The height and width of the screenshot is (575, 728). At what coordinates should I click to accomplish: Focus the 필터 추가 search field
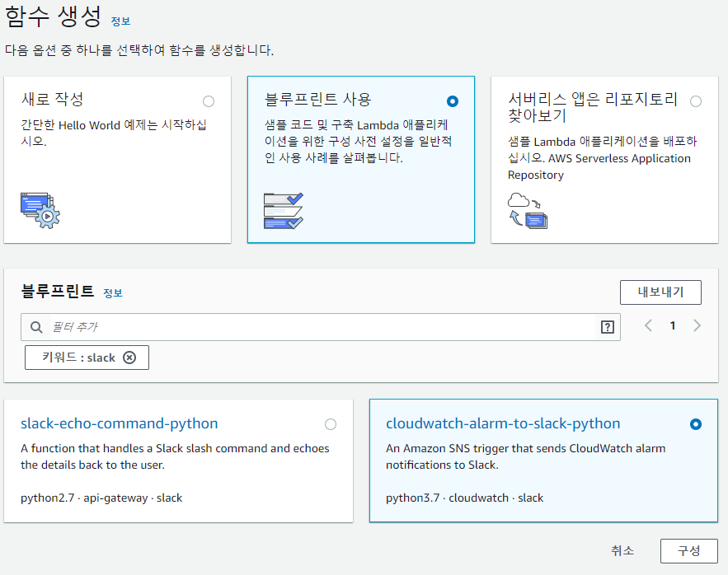(x=321, y=327)
